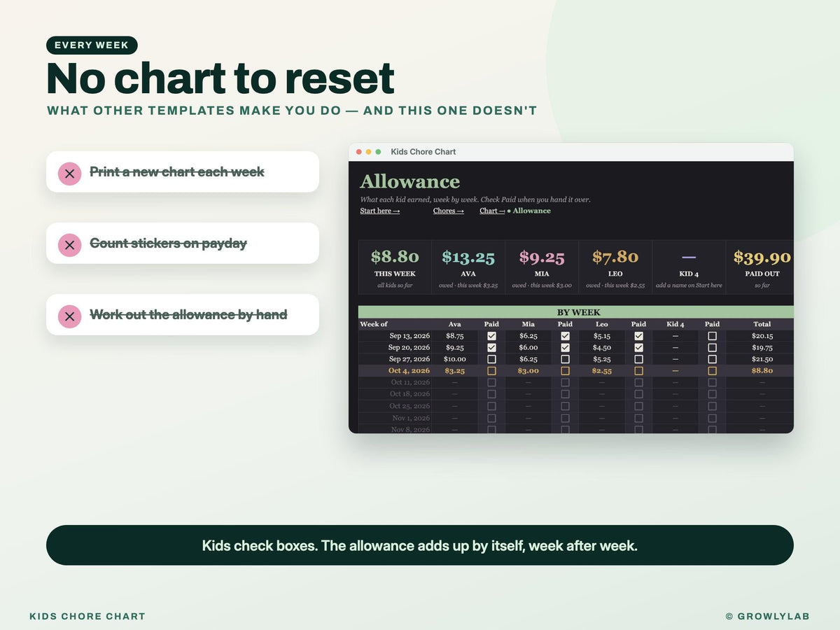Click the "add a name on Start here" note
840x630 pixels.
pos(689,286)
